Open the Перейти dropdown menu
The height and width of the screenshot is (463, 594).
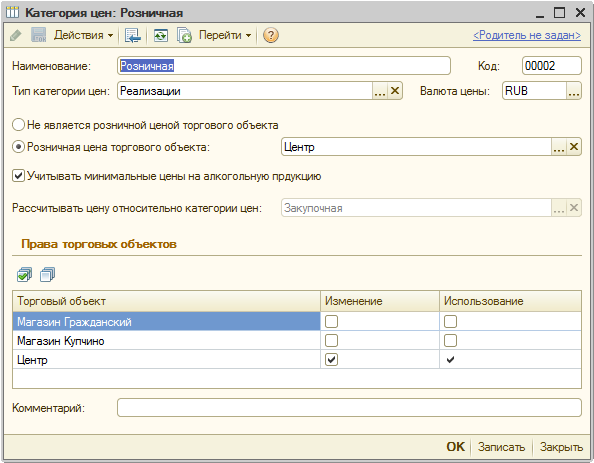(225, 35)
